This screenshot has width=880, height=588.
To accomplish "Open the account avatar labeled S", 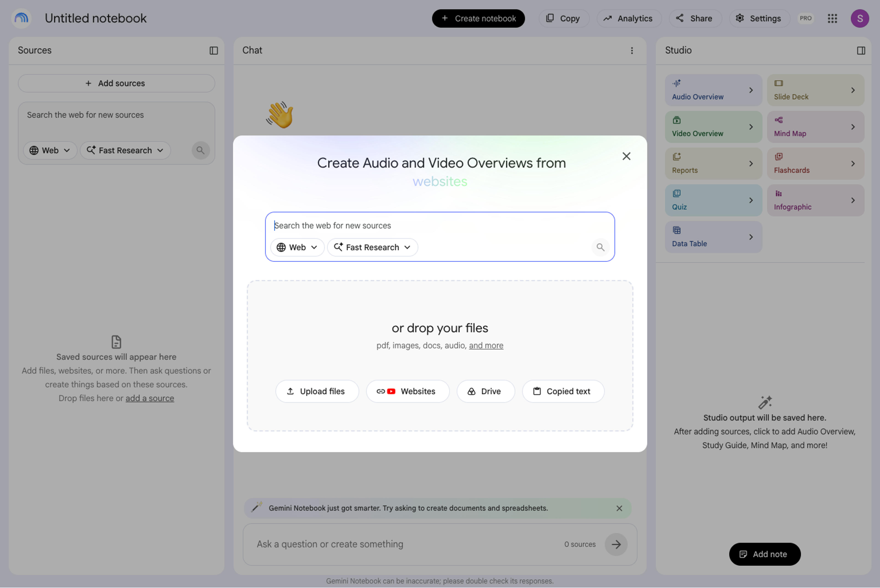I will (x=860, y=18).
